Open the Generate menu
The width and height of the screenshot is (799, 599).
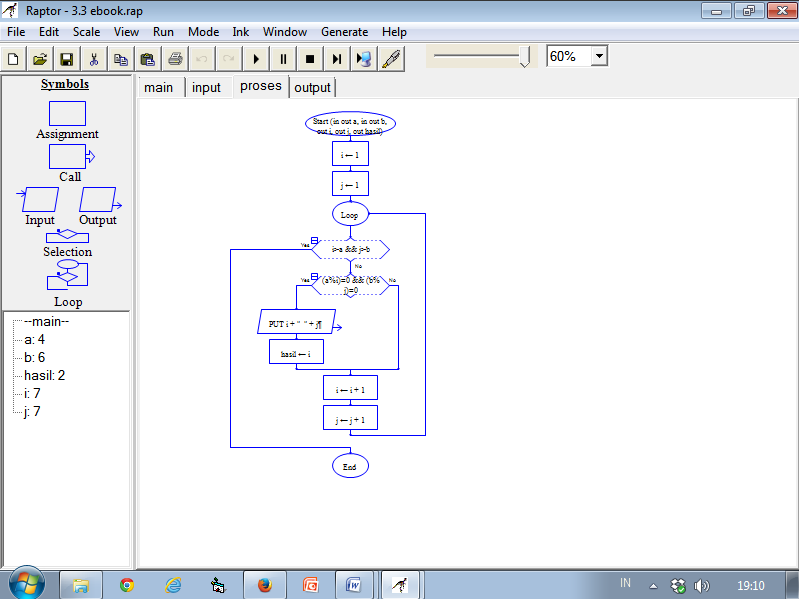click(x=344, y=32)
